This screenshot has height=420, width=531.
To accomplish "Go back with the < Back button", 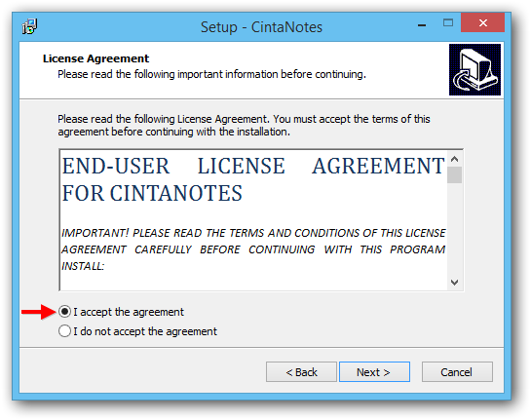I will pos(301,372).
